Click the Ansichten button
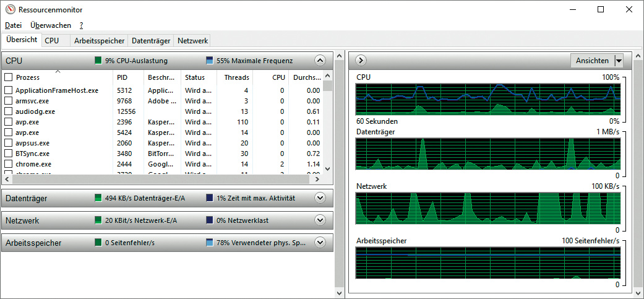 click(x=592, y=61)
